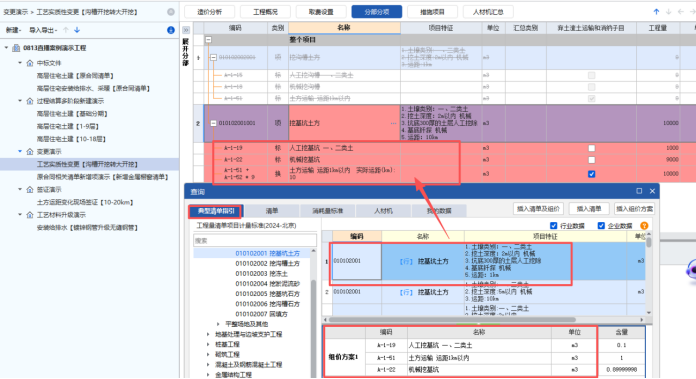Viewport: 696px width, 379px height.
Task: Toggle checkbox in strikethrough row A-1-18
Action: pyautogui.click(x=591, y=87)
